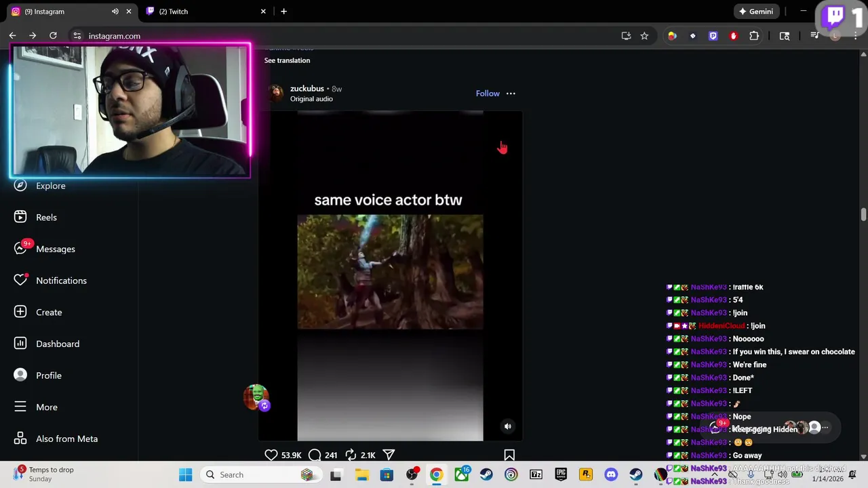Open zuckubus profile from username

[x=307, y=89]
